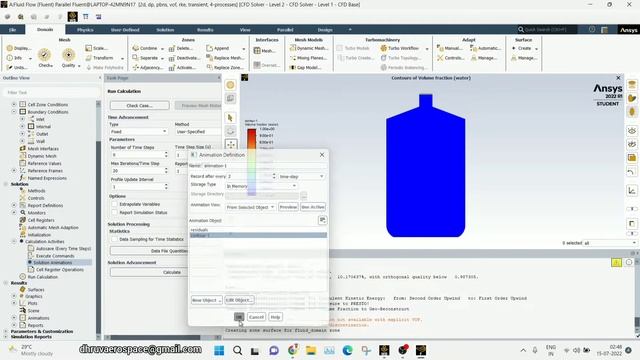
Task: Click the Surface Manage icon
Action: pyautogui.click(x=514, y=58)
